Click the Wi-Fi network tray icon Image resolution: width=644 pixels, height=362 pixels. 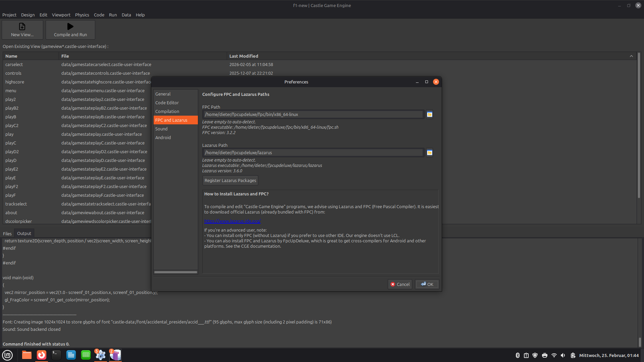(x=554, y=355)
